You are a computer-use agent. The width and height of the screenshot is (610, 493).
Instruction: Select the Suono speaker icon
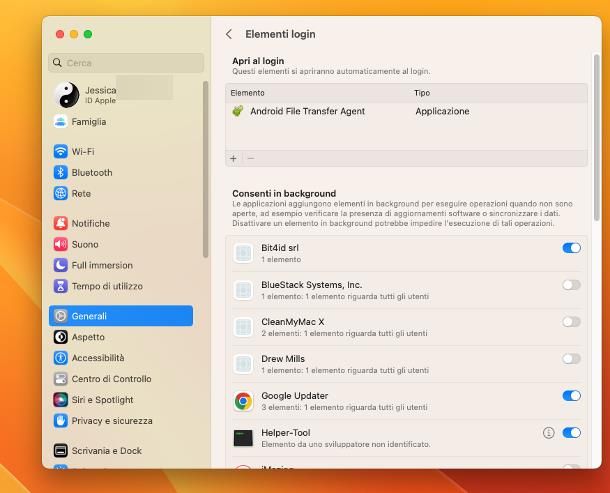point(60,244)
